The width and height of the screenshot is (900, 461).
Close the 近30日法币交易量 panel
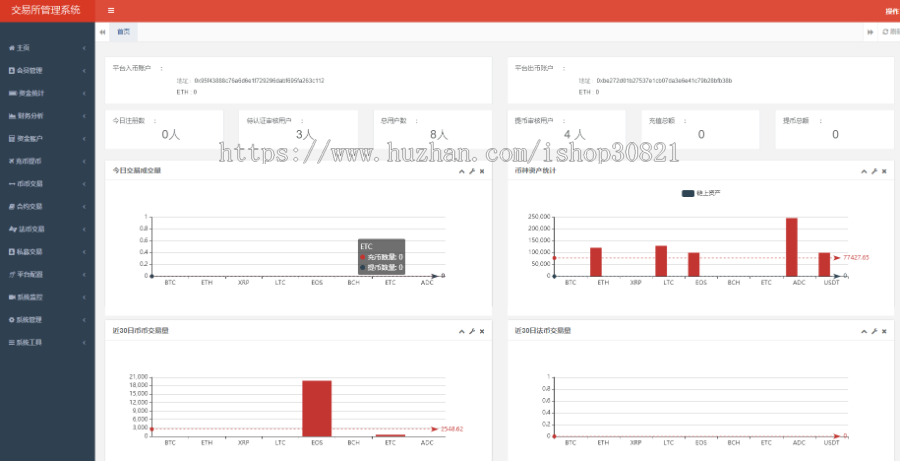(883, 331)
